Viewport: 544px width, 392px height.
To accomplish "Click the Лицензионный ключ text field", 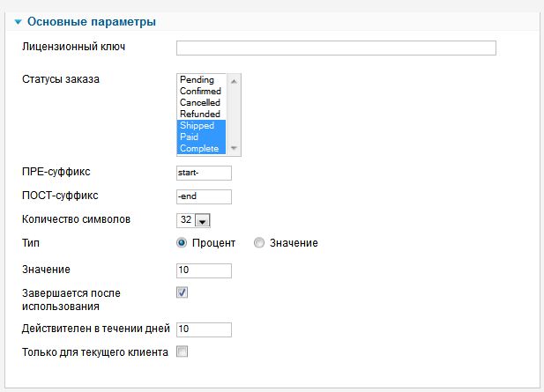I will click(x=336, y=48).
